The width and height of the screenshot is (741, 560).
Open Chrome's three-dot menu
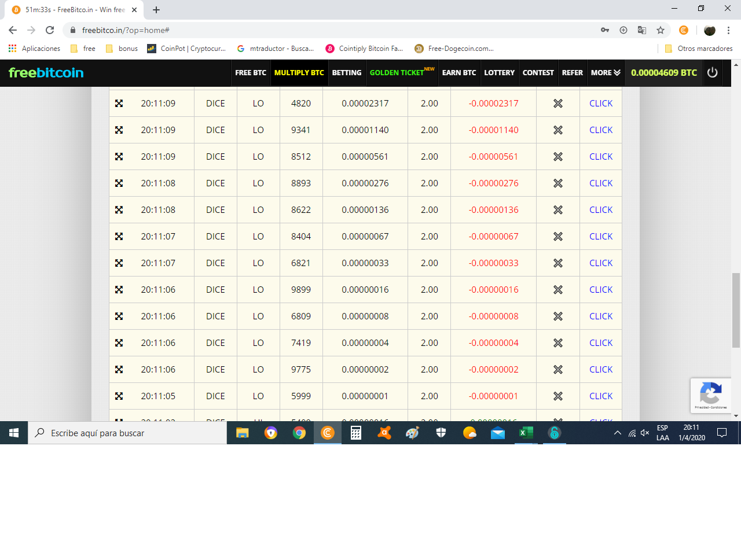(728, 30)
